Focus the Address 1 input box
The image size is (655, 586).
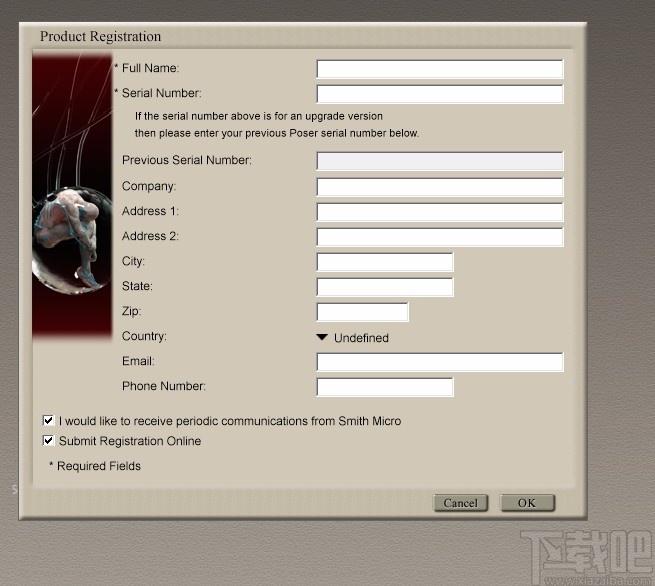439,212
